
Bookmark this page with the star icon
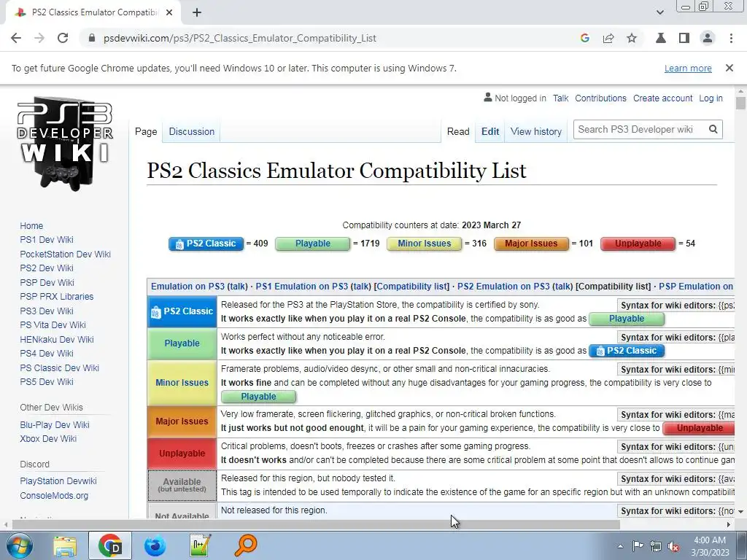pyautogui.click(x=632, y=38)
